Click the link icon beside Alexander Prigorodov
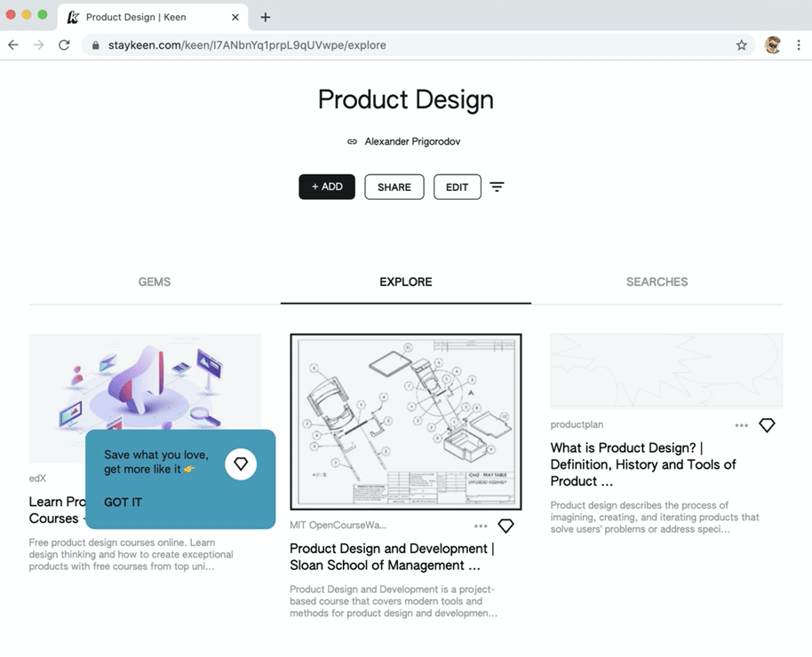This screenshot has height=657, width=812. [352, 141]
